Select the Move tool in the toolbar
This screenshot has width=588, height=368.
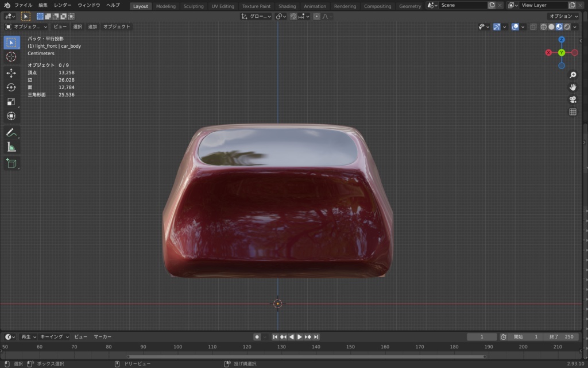pos(11,72)
